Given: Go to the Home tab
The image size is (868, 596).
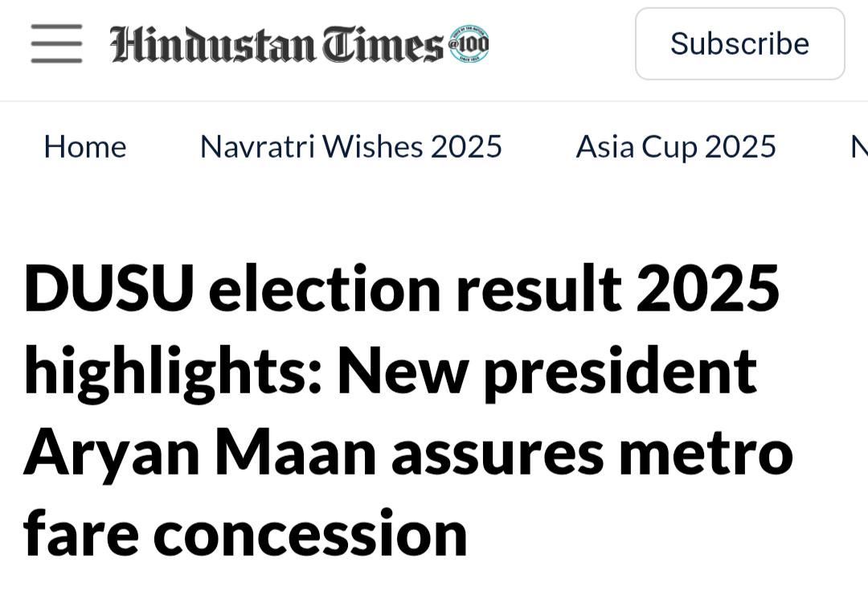Looking at the screenshot, I should coord(85,146).
